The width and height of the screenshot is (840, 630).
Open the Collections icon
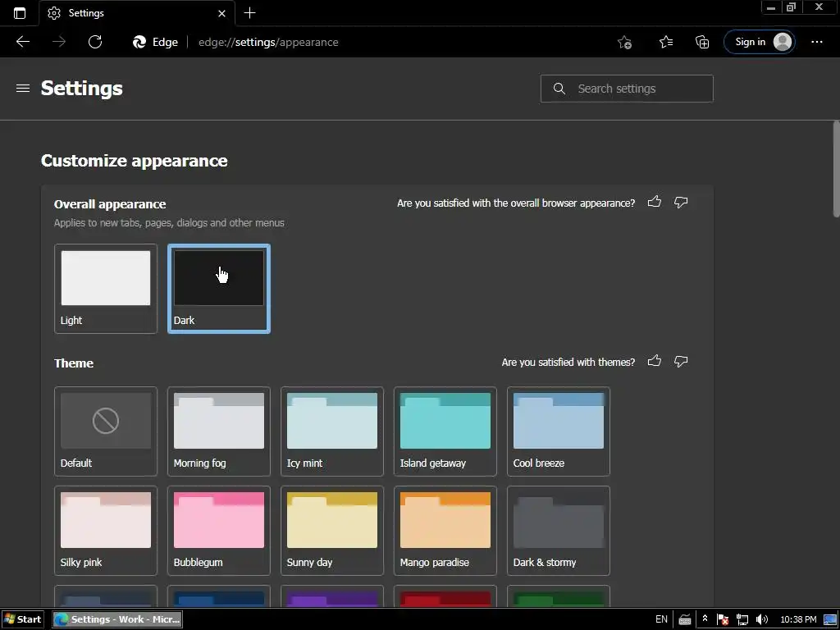702,42
